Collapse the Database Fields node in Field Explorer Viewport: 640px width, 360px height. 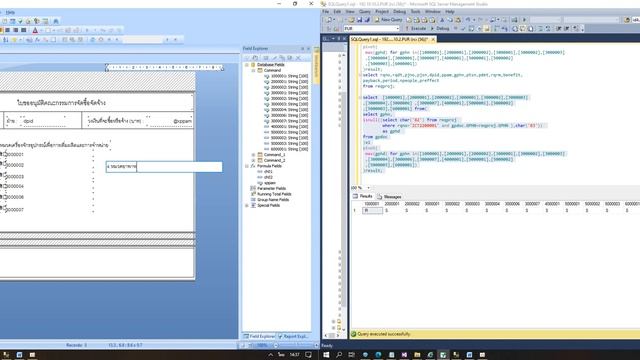click(x=247, y=65)
